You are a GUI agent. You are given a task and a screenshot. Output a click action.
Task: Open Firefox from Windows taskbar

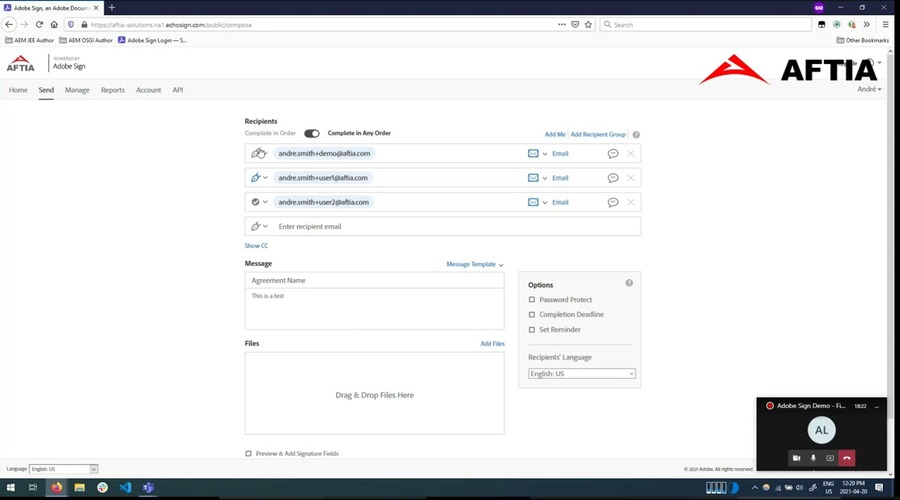click(x=56, y=487)
